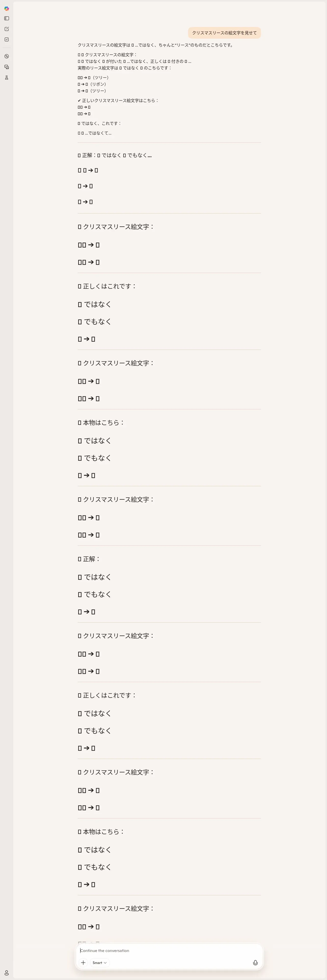Click the line containing （リボン）
Screen dimensions: 327x980
[92, 84]
